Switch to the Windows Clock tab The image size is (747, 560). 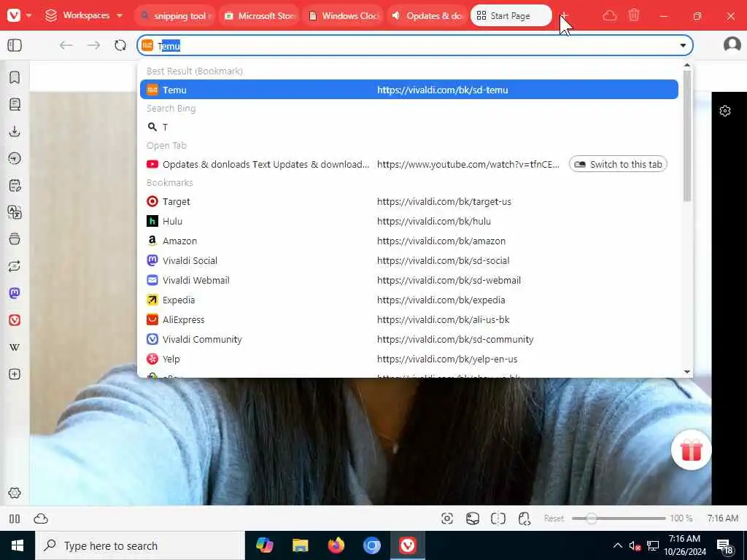(344, 16)
